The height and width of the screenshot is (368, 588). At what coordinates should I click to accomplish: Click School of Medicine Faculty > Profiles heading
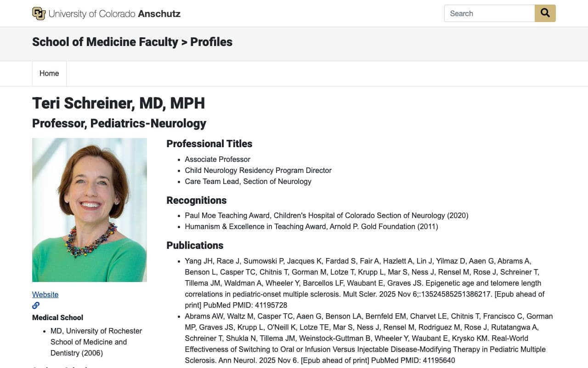[132, 42]
